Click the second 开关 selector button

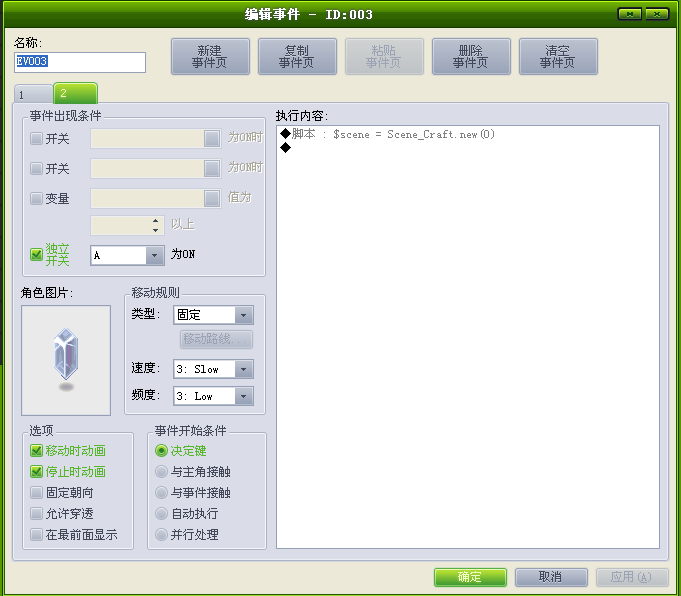pos(212,168)
